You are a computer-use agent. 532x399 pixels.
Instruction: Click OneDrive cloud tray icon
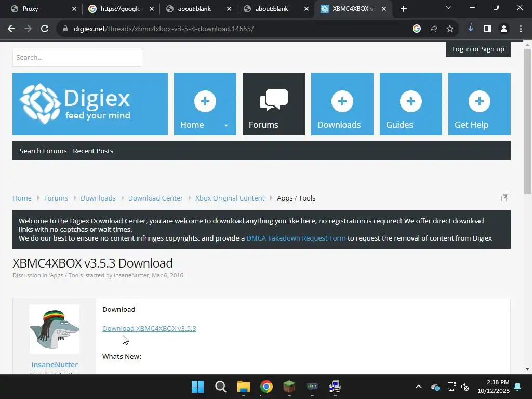pos(435,387)
